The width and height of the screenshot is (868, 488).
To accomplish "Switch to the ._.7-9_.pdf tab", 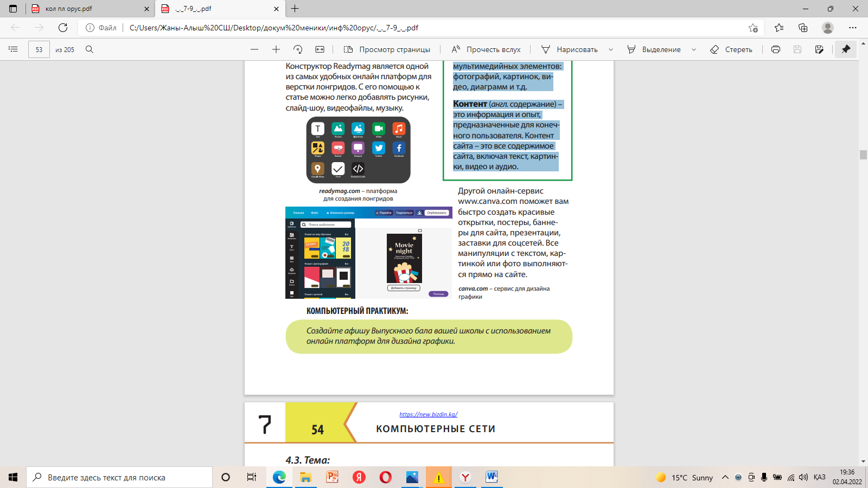I will pos(220,9).
